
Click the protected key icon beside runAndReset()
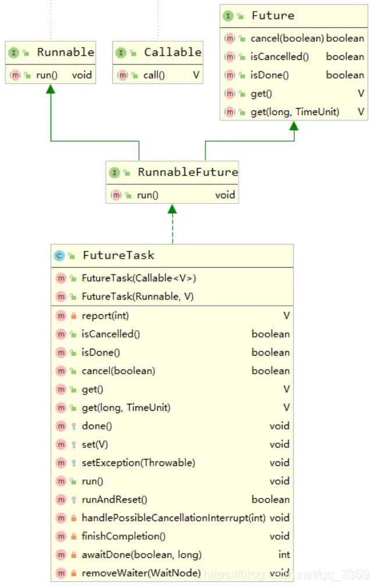point(73,500)
